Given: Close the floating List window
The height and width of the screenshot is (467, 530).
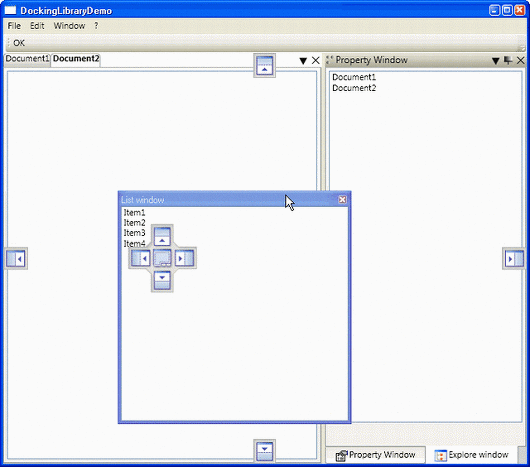Looking at the screenshot, I should click(342, 199).
